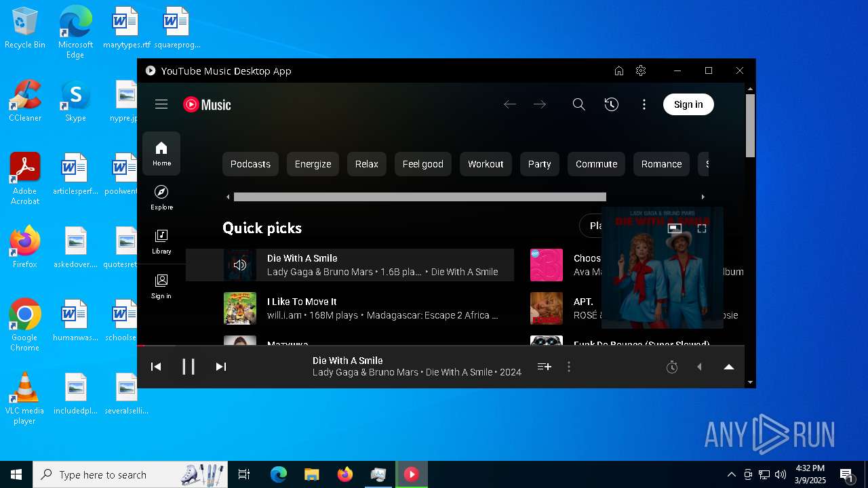The height and width of the screenshot is (488, 868).
Task: Expand the player page with up arrow
Action: (729, 367)
